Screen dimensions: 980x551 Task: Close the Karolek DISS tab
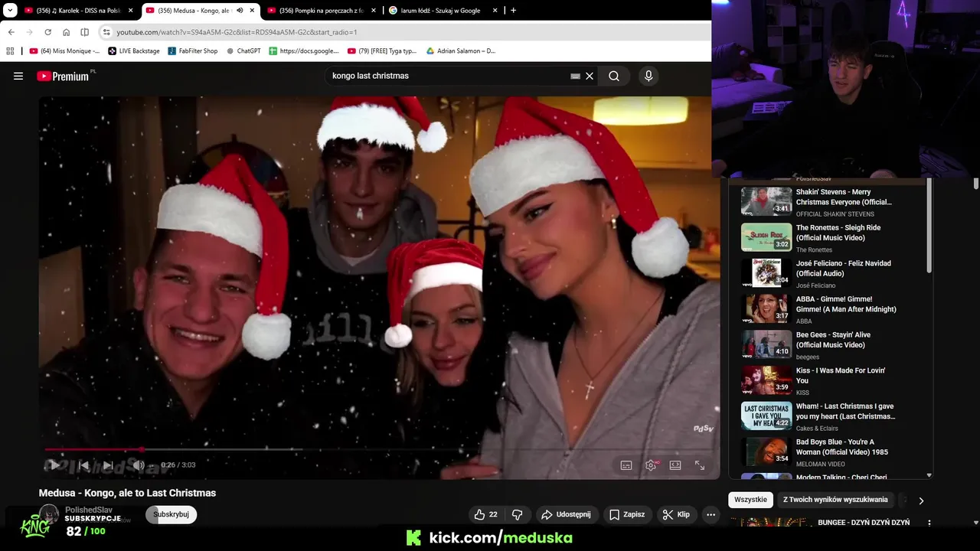tap(131, 11)
